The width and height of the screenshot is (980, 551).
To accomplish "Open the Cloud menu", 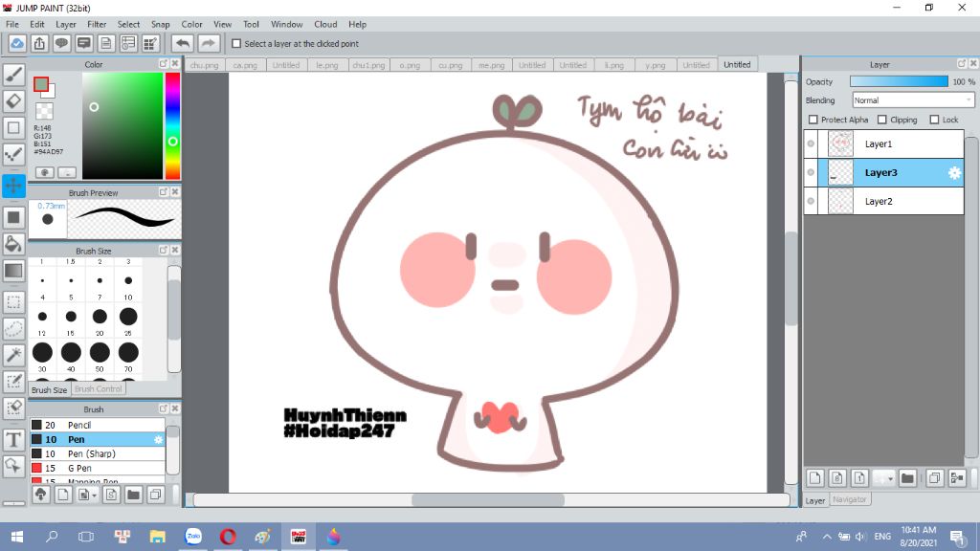I will (x=325, y=24).
